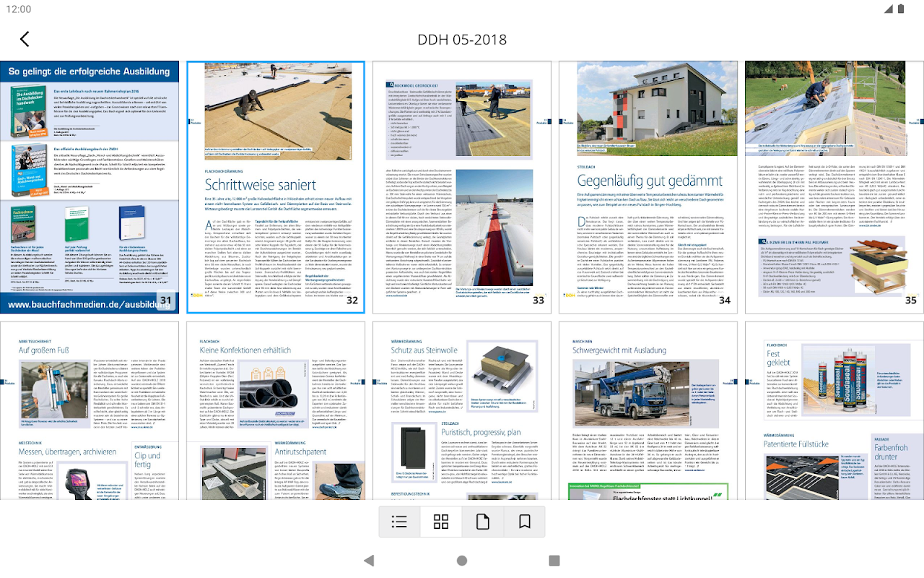Image resolution: width=924 pixels, height=578 pixels.
Task: Open the bookmarks view
Action: click(x=525, y=522)
